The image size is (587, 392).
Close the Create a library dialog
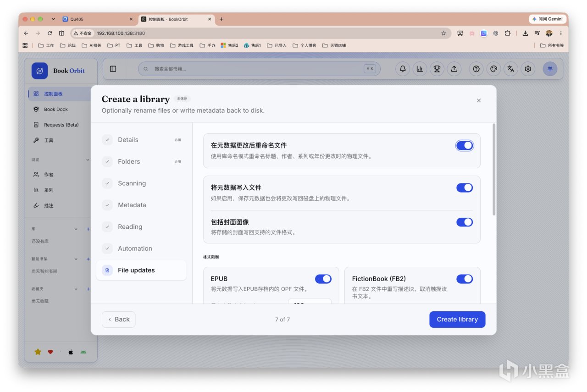coord(479,100)
